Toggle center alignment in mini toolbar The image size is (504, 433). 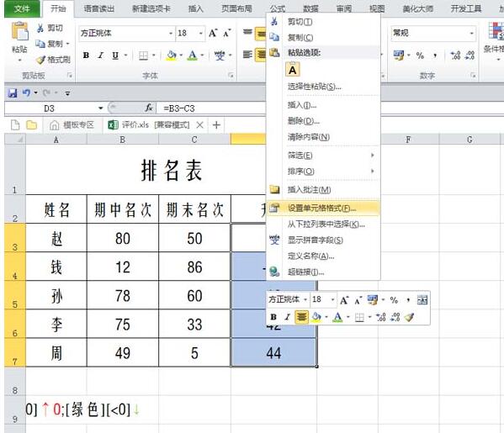click(x=301, y=317)
